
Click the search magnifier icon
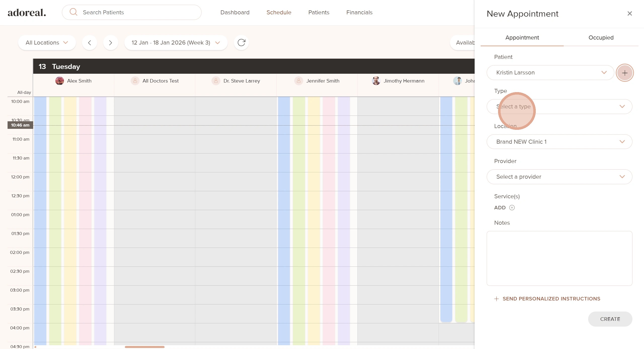click(73, 12)
